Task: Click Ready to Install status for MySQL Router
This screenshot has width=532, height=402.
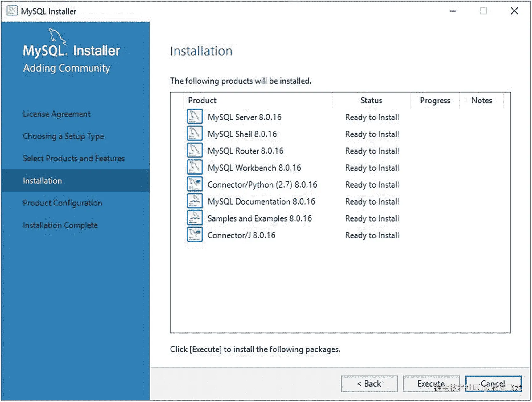Action: [x=372, y=151]
